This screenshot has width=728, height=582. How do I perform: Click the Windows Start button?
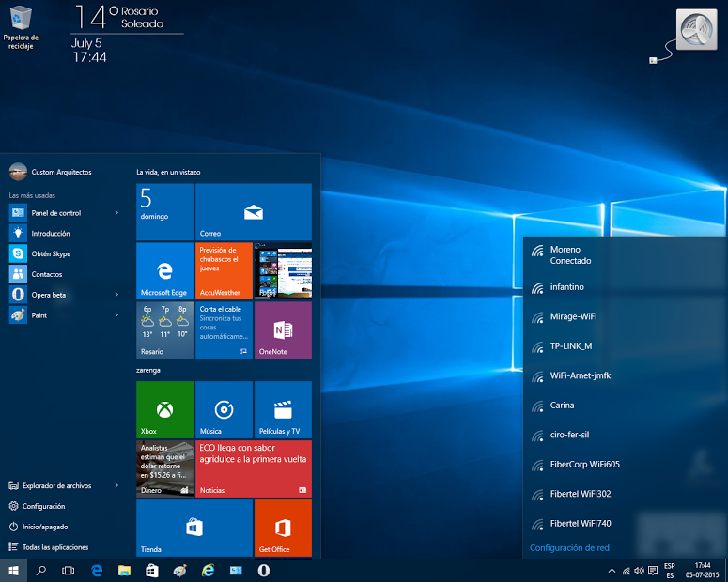(x=13, y=571)
